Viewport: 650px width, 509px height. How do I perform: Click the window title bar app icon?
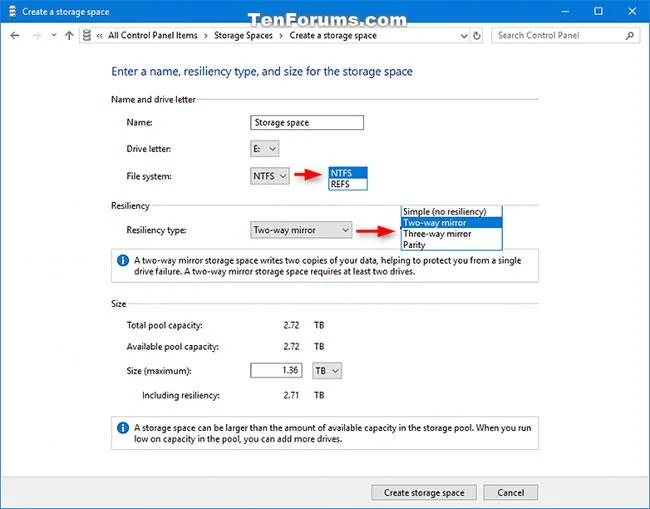(x=12, y=12)
